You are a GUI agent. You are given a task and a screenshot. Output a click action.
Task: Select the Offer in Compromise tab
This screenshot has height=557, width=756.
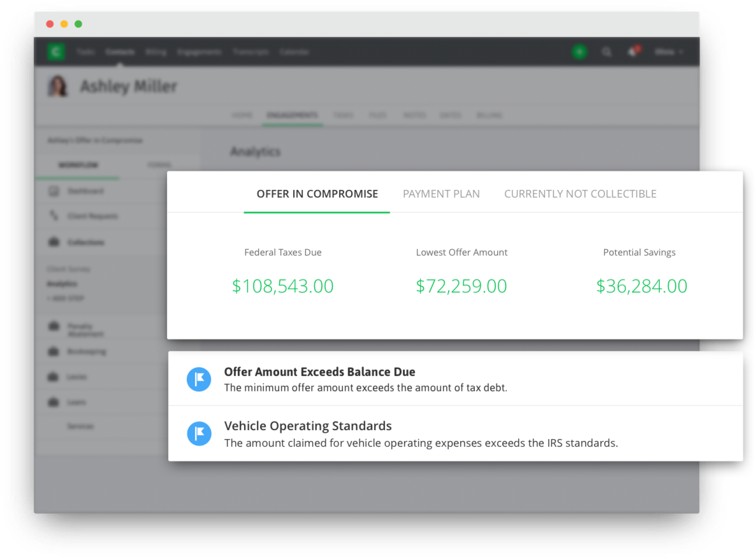[x=317, y=194]
